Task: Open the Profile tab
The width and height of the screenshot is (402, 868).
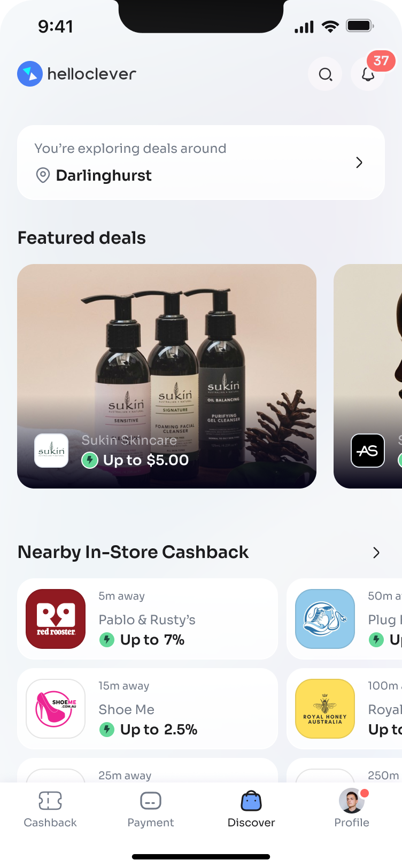Action: pyautogui.click(x=352, y=809)
